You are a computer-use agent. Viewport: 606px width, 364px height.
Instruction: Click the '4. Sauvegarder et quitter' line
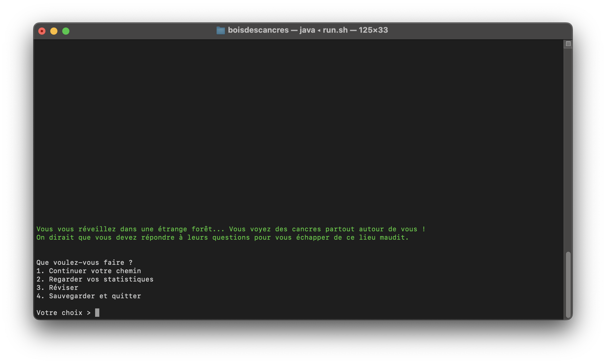[x=89, y=296]
